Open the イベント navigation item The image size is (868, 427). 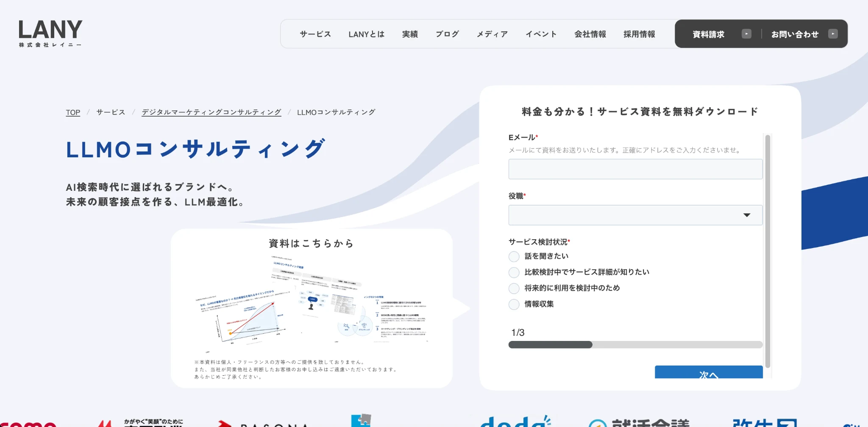pos(541,34)
